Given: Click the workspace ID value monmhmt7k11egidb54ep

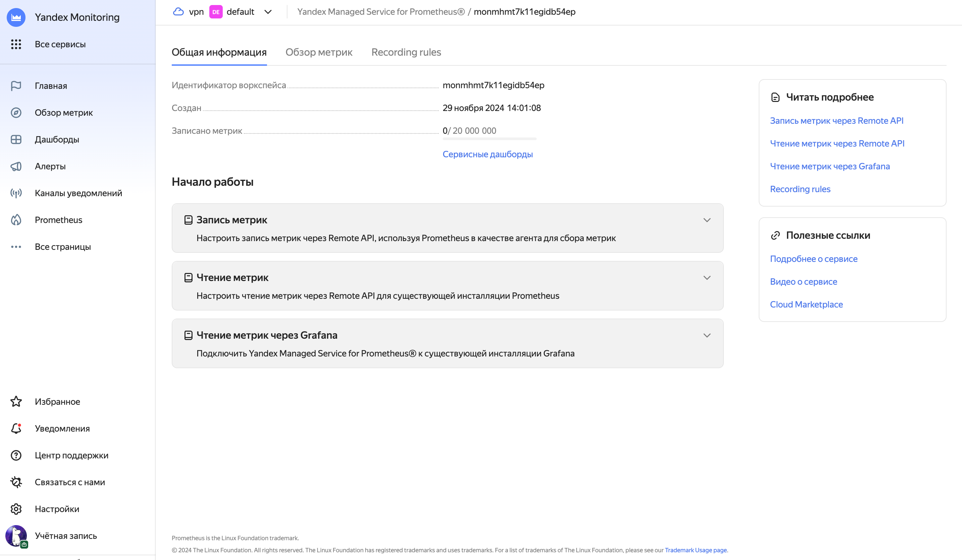Looking at the screenshot, I should coord(494,85).
